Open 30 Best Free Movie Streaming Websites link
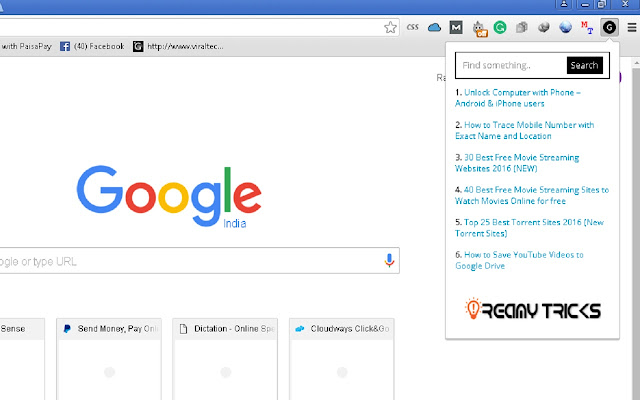The width and height of the screenshot is (640, 400). (517, 163)
